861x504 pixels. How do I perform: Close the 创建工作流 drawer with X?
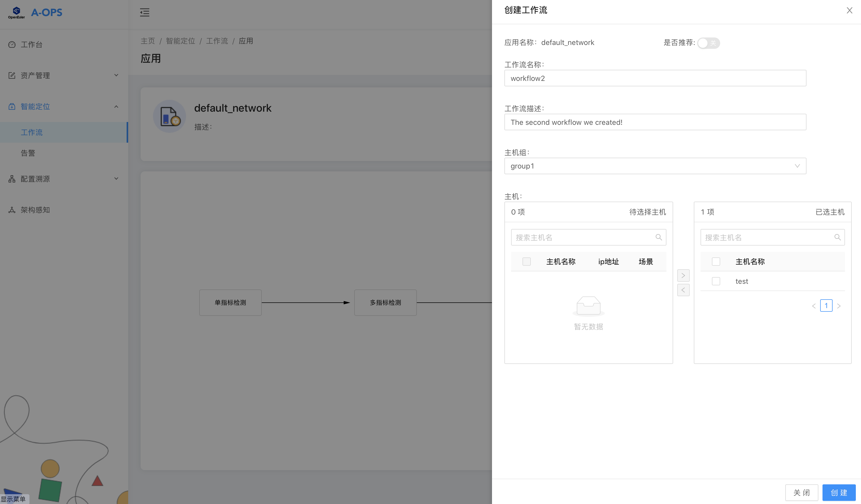(x=849, y=11)
